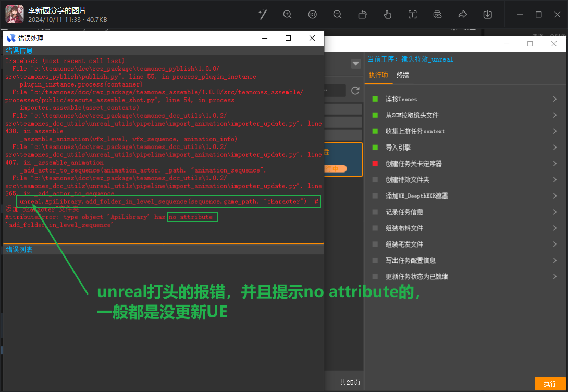Open the dropdown arrow above the refresh icon
This screenshot has width=568, height=392.
356,64
